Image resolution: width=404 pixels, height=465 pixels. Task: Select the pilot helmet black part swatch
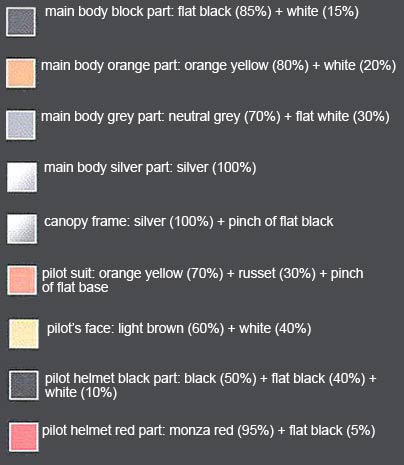coord(23,385)
